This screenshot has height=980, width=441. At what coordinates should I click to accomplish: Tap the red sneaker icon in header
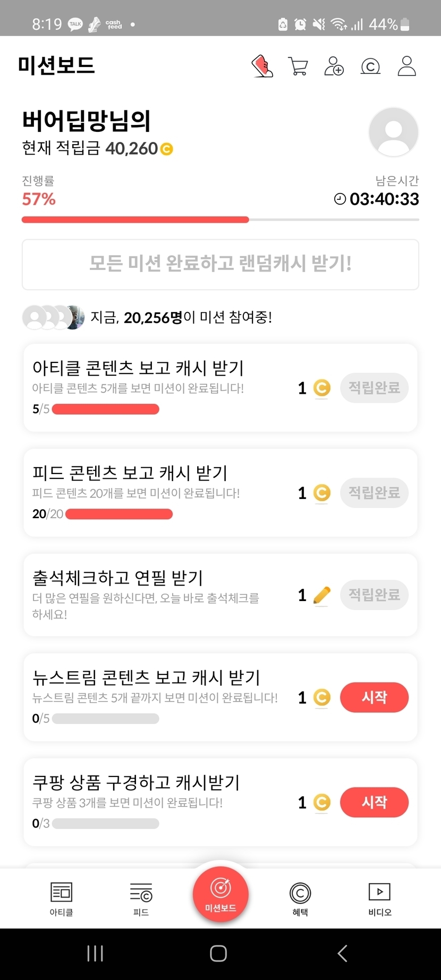coord(262,66)
